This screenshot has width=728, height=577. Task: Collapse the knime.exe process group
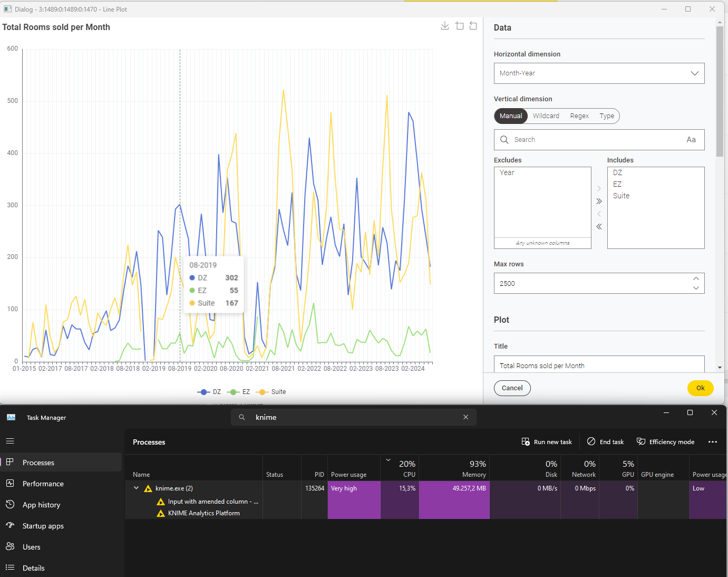(x=136, y=488)
